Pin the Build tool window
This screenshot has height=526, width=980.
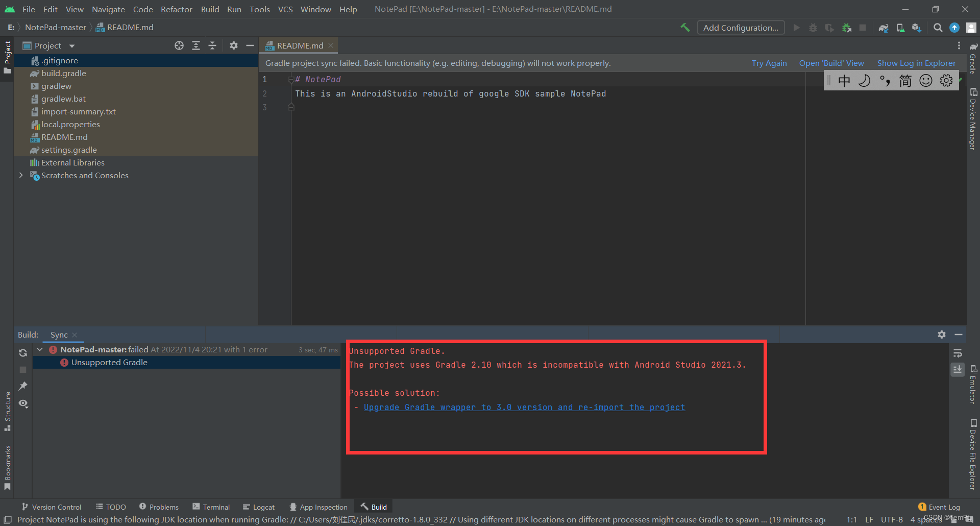pyautogui.click(x=23, y=387)
